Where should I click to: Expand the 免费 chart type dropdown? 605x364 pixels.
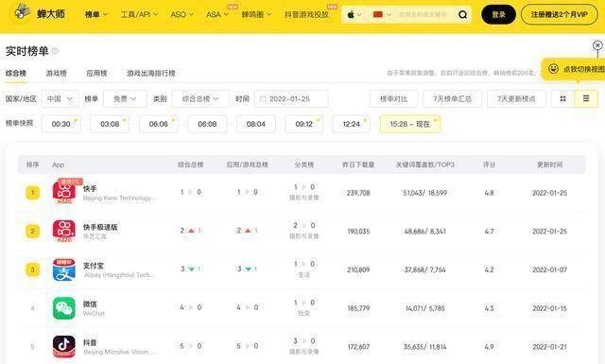(125, 99)
